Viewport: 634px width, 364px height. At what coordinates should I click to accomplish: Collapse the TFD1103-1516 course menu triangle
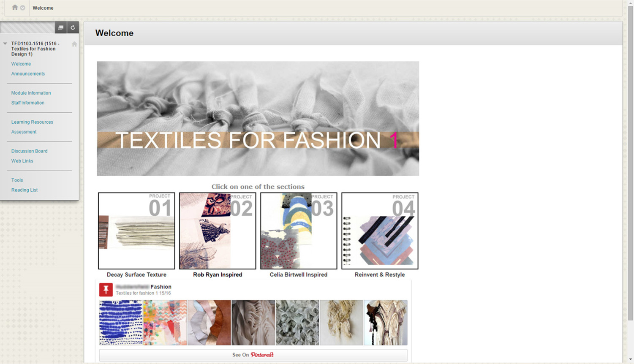[x=5, y=43]
